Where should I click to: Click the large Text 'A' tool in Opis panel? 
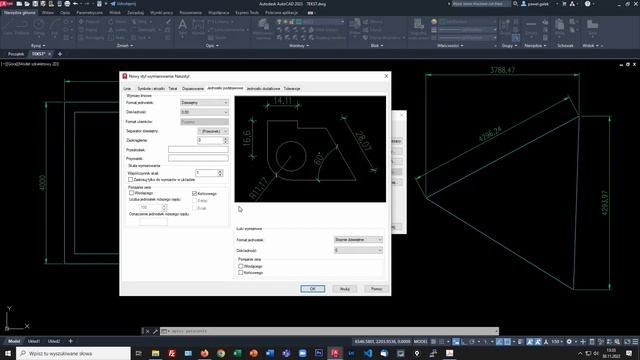coord(182,25)
